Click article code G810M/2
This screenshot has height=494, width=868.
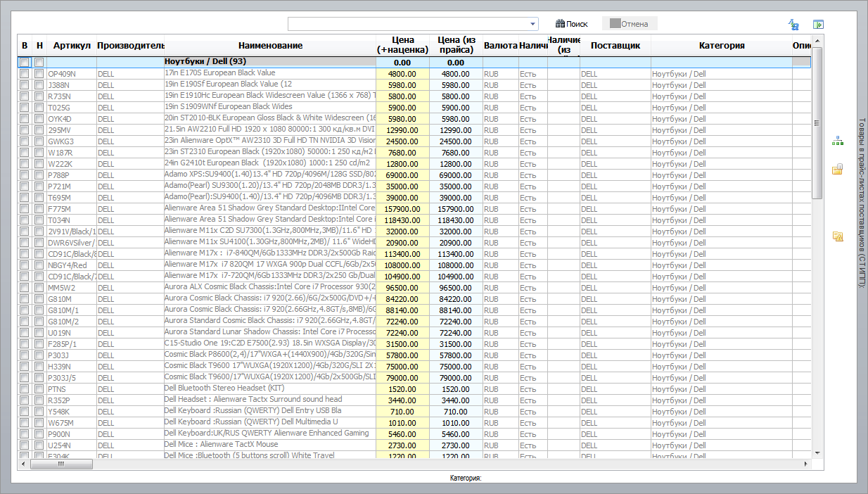72,321
